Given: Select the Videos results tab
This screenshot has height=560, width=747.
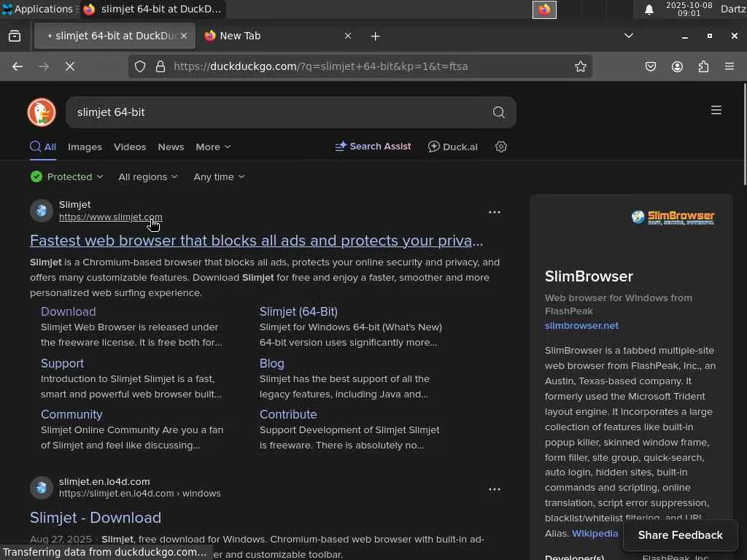Looking at the screenshot, I should coord(130,147).
